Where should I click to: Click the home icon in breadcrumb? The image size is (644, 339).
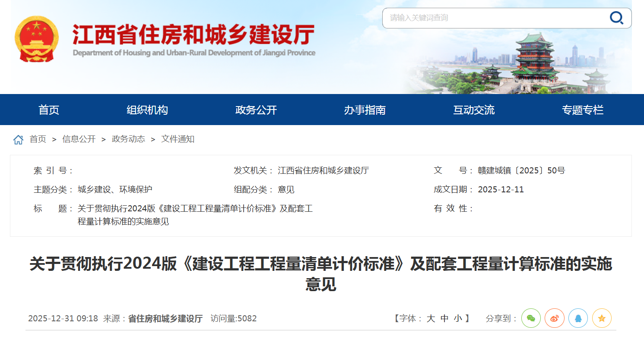tap(18, 139)
